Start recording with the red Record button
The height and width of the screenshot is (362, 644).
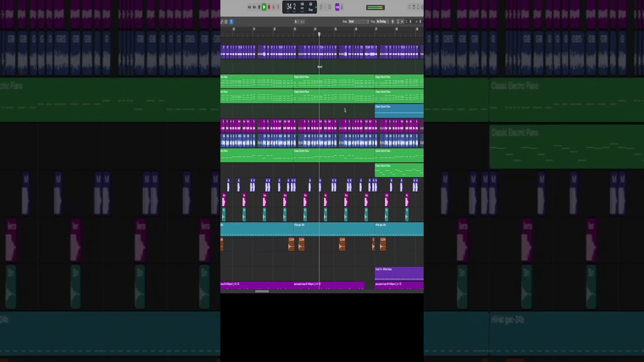(x=269, y=7)
